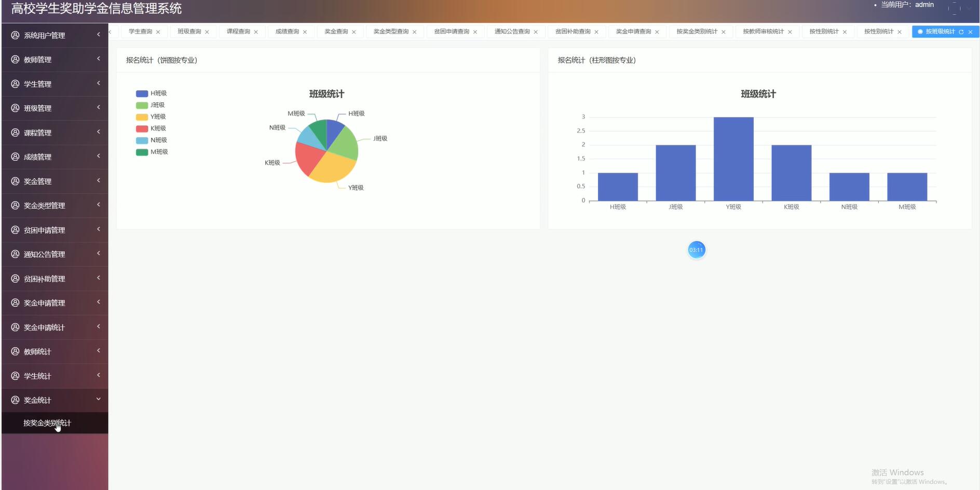
Task: Click the 学生管理 sidebar icon
Action: (14, 84)
